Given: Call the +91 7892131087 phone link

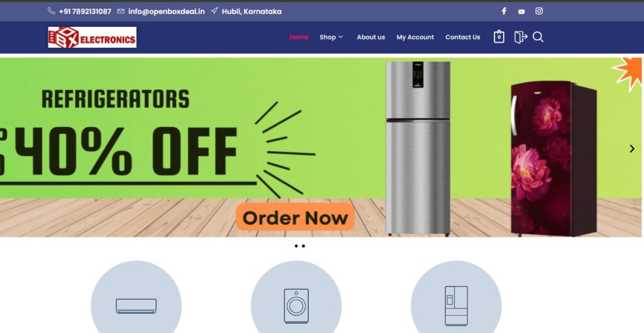Looking at the screenshot, I should [x=85, y=11].
